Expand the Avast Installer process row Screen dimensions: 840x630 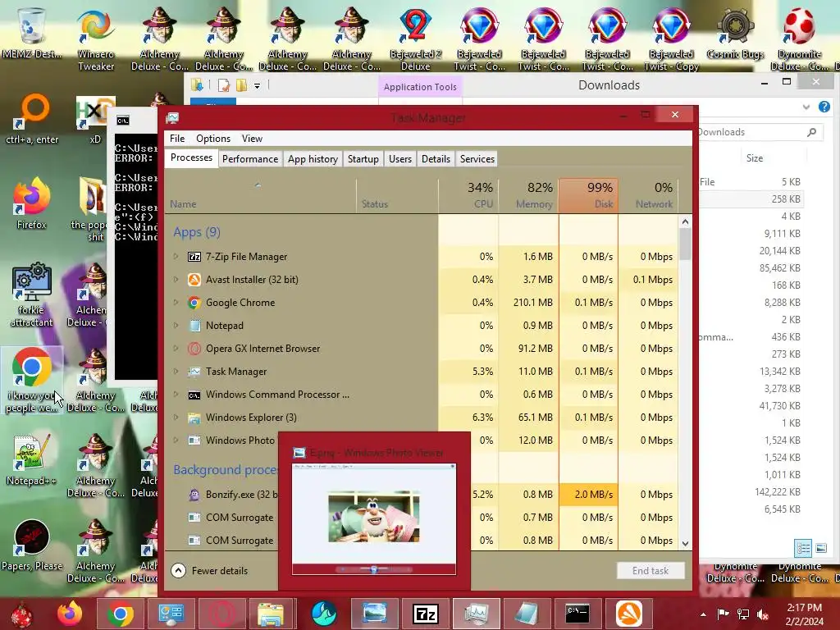176,280
